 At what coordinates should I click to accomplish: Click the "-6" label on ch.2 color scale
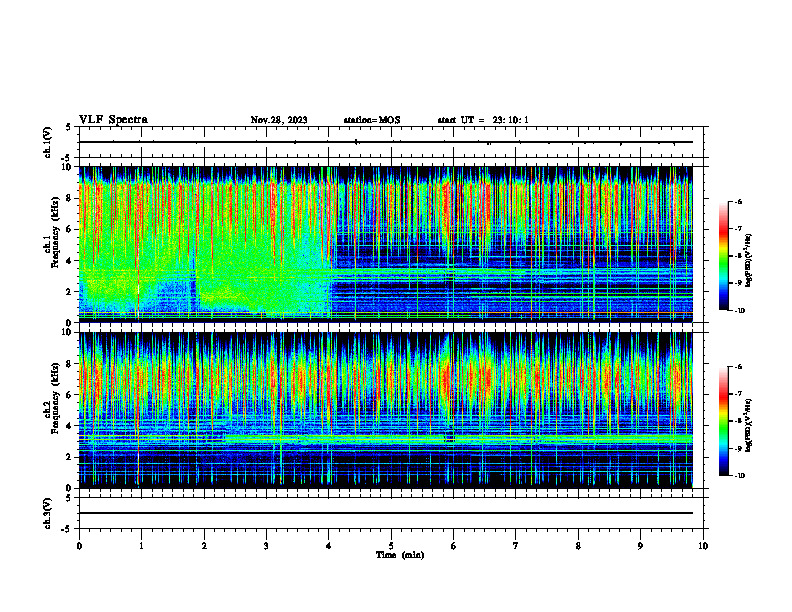click(x=739, y=367)
